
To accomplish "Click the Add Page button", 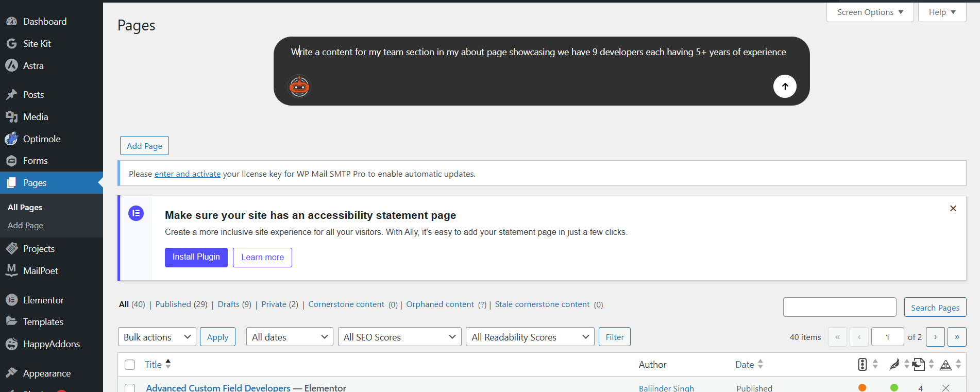I will tap(144, 146).
